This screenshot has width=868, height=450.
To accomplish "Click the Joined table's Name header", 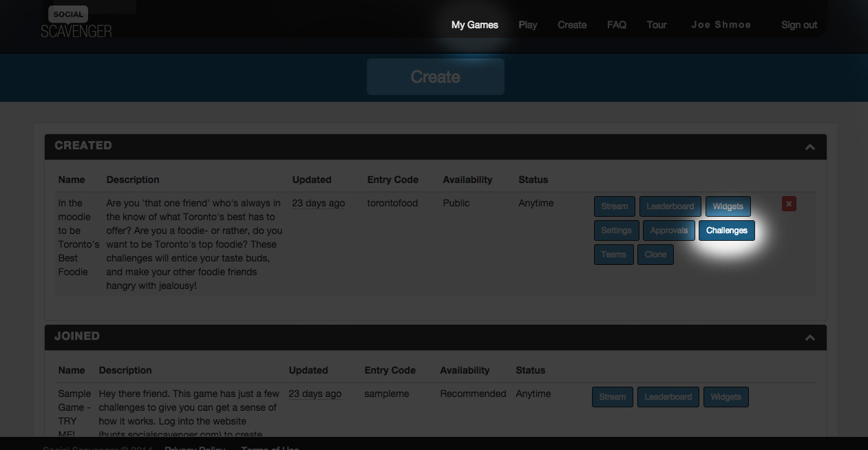I will [x=72, y=370].
